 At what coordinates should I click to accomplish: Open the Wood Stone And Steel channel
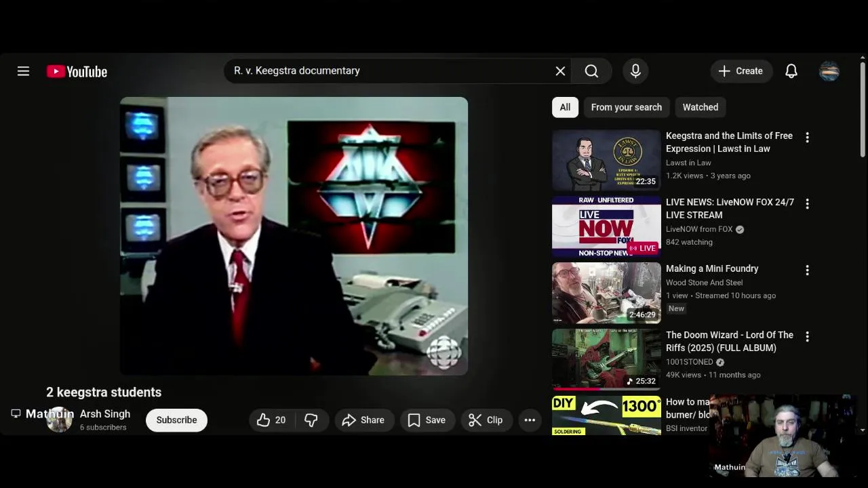pyautogui.click(x=704, y=283)
